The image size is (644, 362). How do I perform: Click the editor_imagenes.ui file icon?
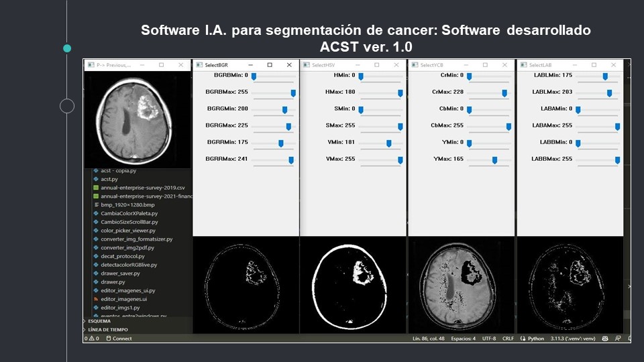[95, 299]
